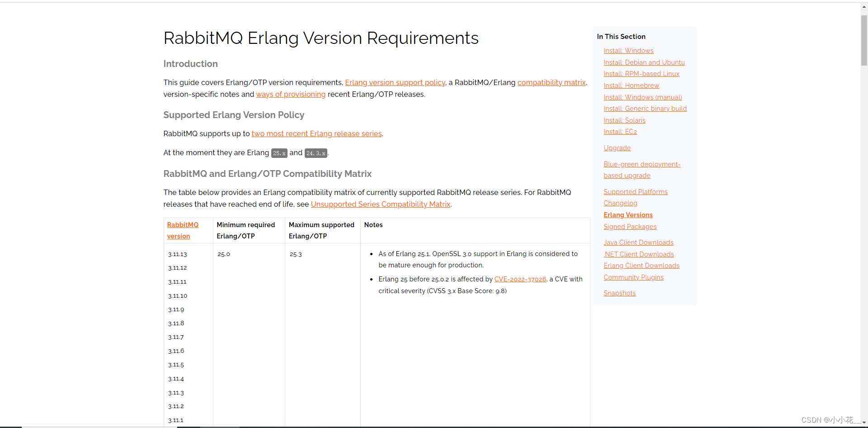Click the 3.11.2 version row
The height and width of the screenshot is (428, 868).
pyautogui.click(x=176, y=406)
